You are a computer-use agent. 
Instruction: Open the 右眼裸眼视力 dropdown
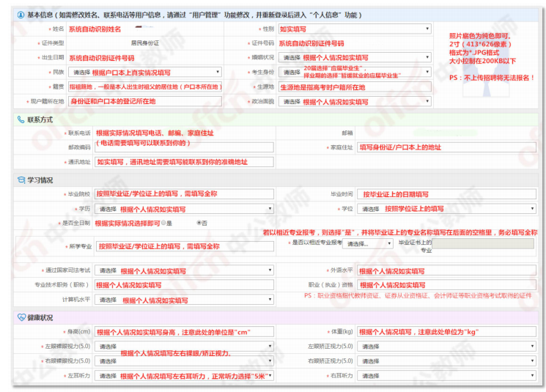pos(184,361)
